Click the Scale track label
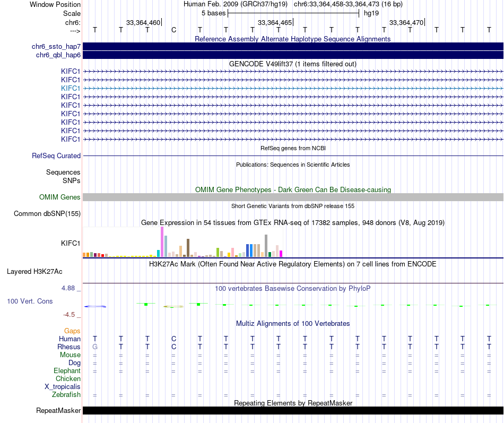 point(72,13)
